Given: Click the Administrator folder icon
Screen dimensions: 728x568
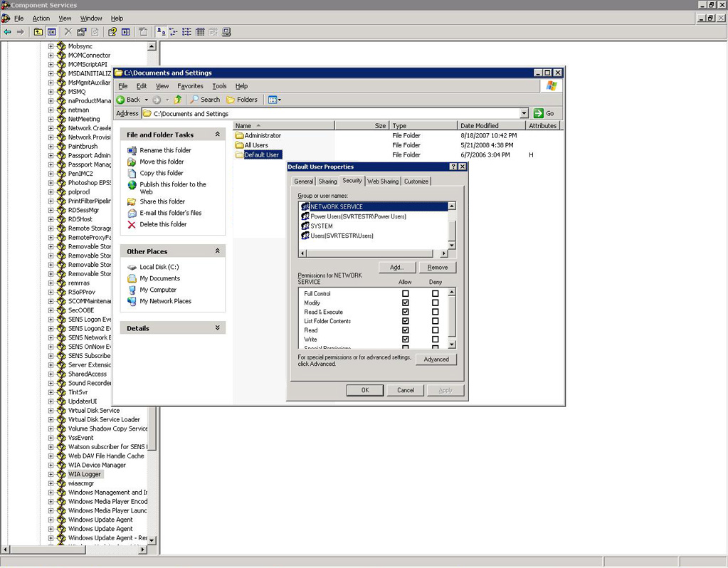Looking at the screenshot, I should click(239, 136).
